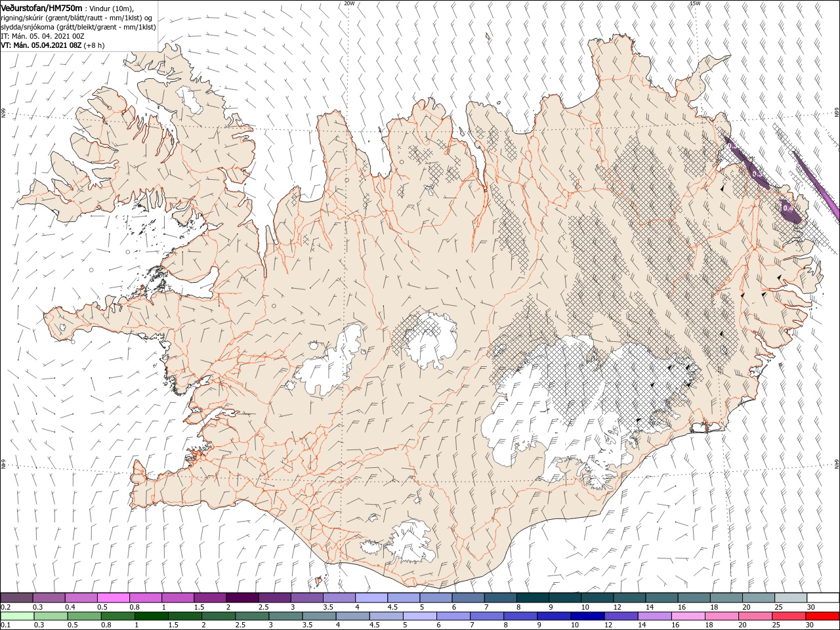Click the 'rigning/skúrir' legend description line
The image size is (840, 630).
click(77, 18)
